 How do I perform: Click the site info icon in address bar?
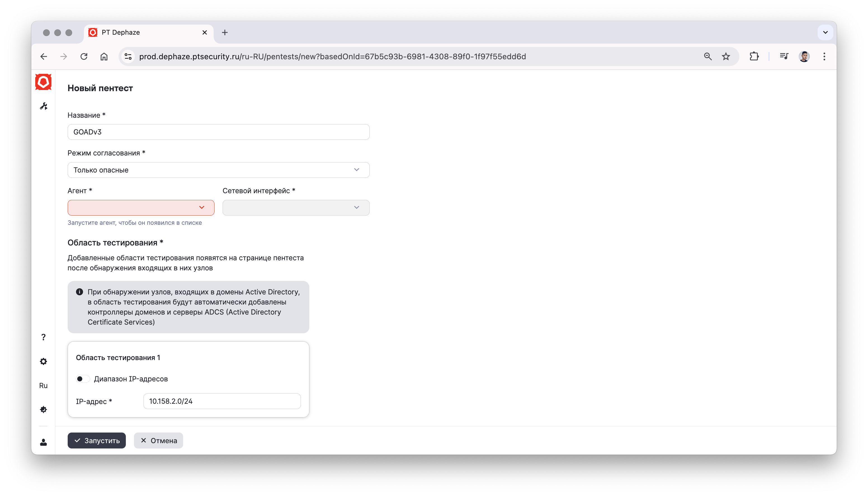128,56
